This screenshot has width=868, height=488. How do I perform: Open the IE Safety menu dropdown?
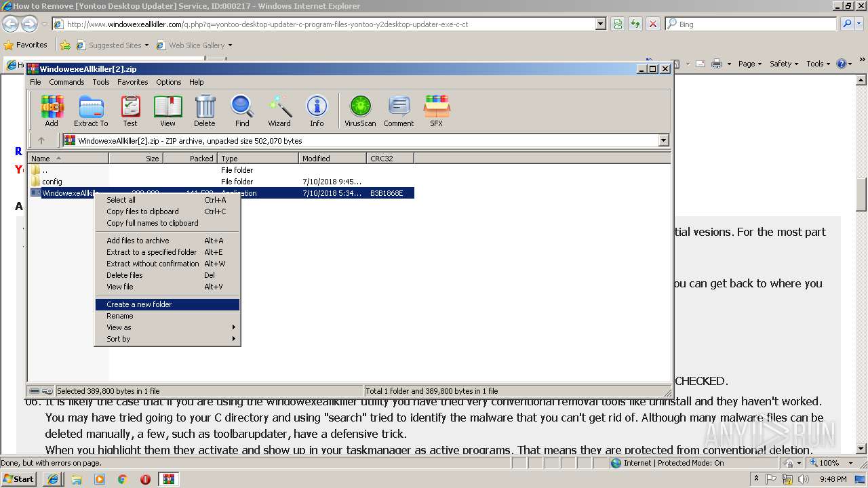[785, 64]
